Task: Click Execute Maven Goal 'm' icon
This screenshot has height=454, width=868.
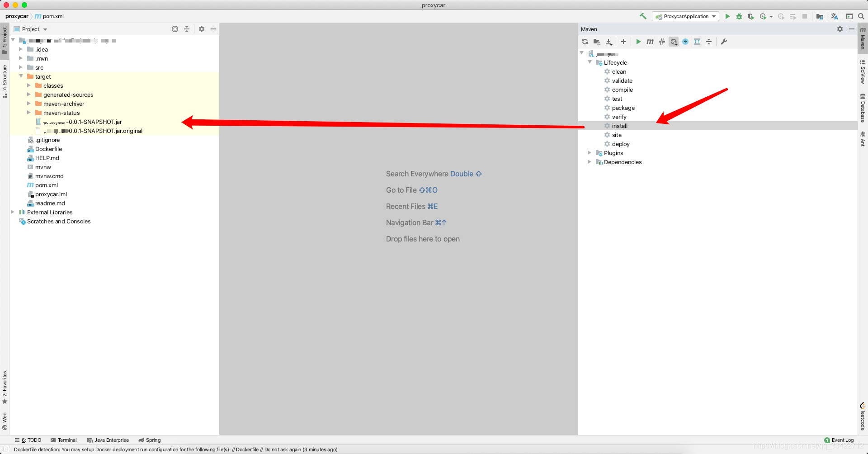Action: (x=650, y=42)
